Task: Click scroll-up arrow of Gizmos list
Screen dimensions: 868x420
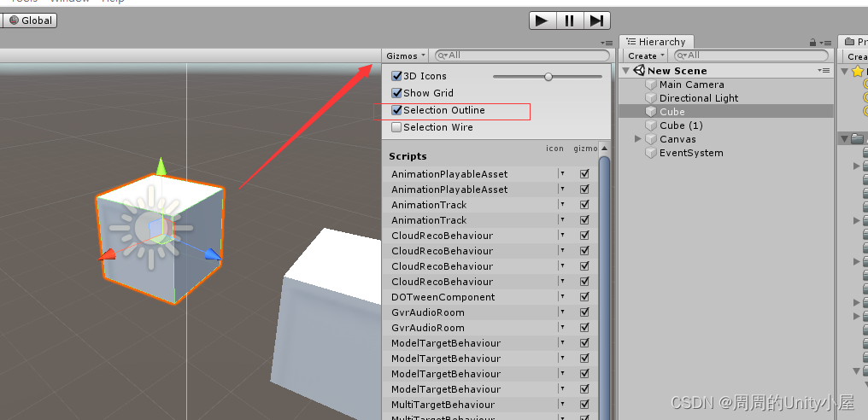Action: click(604, 149)
